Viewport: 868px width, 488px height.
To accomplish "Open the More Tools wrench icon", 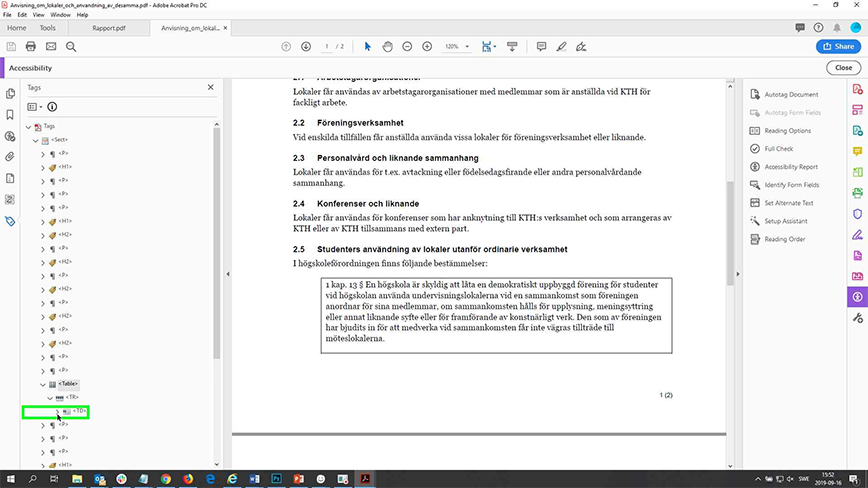I will click(x=857, y=318).
